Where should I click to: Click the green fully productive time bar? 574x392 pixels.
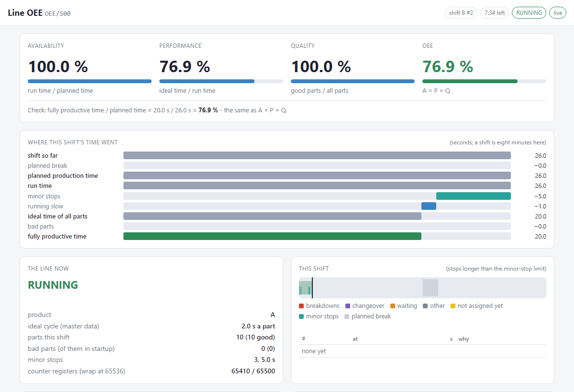[272, 236]
